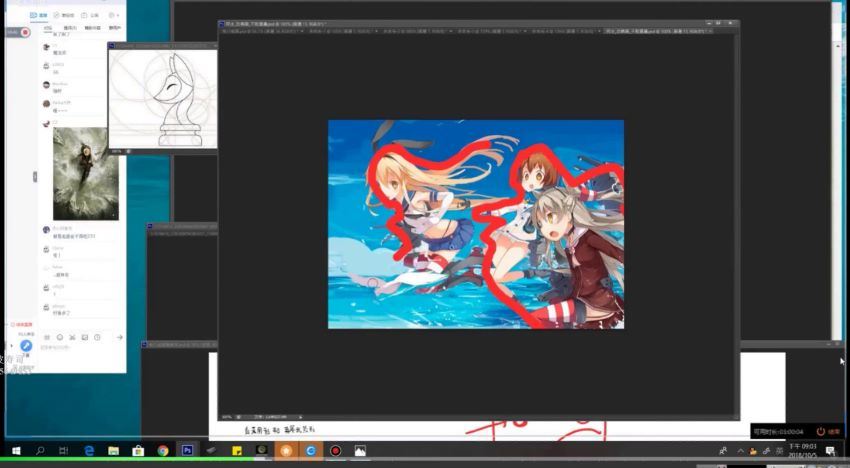This screenshot has height=468, width=850.
Task: Open the highlighted orange taskbar app
Action: coord(286,450)
